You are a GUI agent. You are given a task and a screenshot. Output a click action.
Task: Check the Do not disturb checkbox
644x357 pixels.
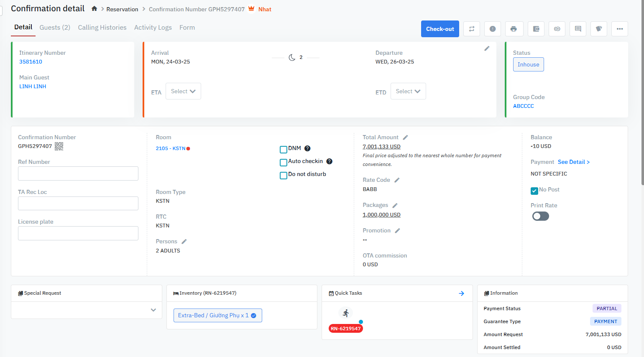tap(284, 175)
